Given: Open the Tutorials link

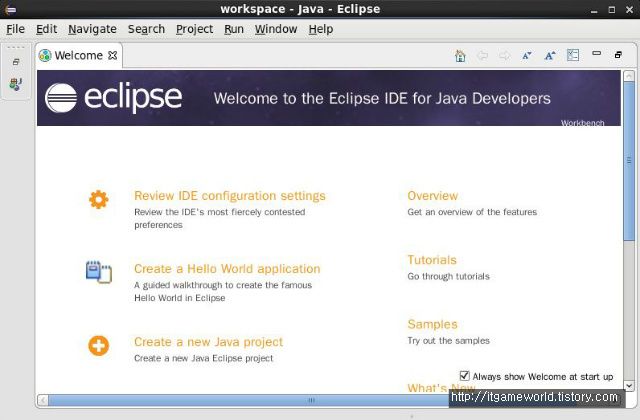Looking at the screenshot, I should [432, 260].
